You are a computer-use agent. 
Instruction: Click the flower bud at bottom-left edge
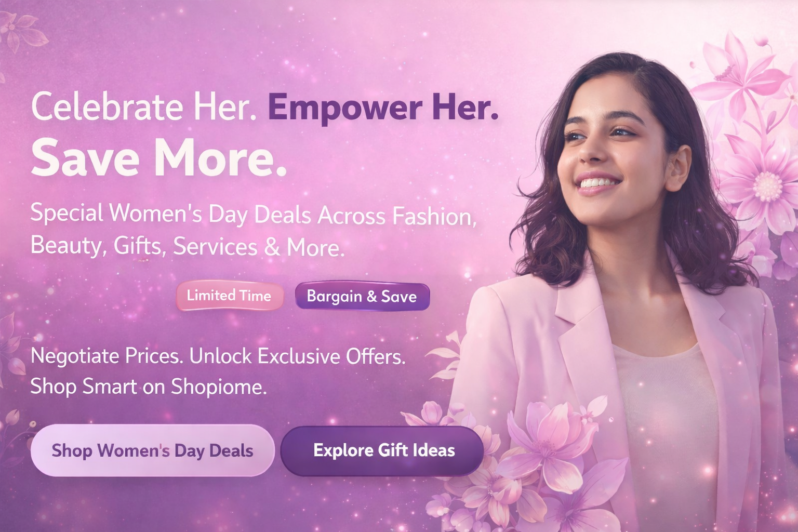coord(12,417)
